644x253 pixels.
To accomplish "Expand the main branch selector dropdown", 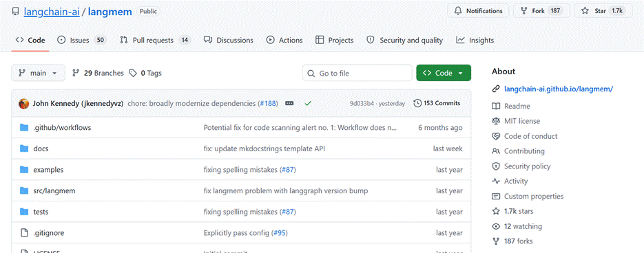I will click(x=38, y=73).
